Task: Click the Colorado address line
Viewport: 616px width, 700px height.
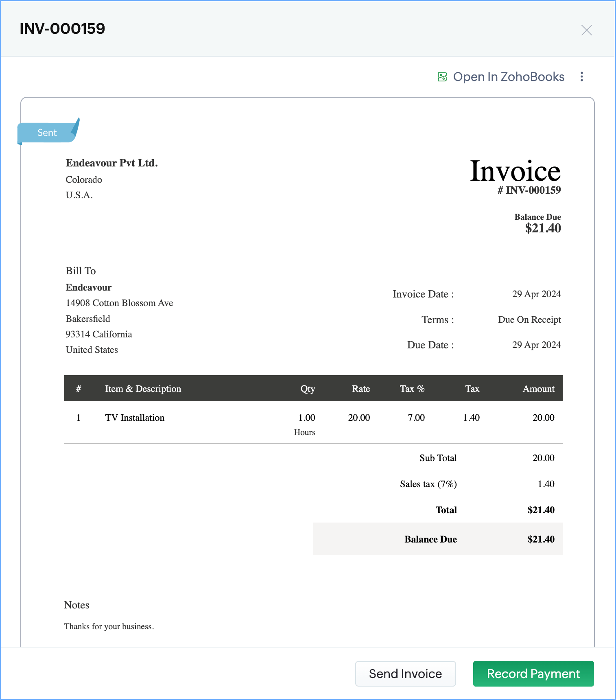Action: 84,179
